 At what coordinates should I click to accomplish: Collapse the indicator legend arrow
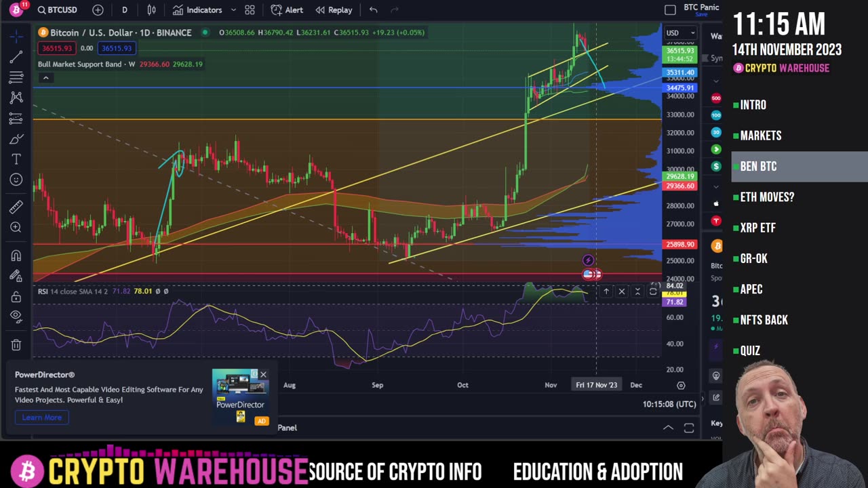pyautogui.click(x=45, y=77)
